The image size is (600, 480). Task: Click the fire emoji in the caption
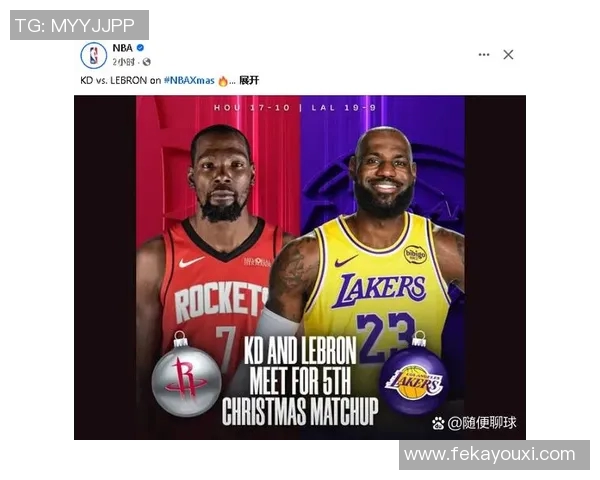pos(223,81)
